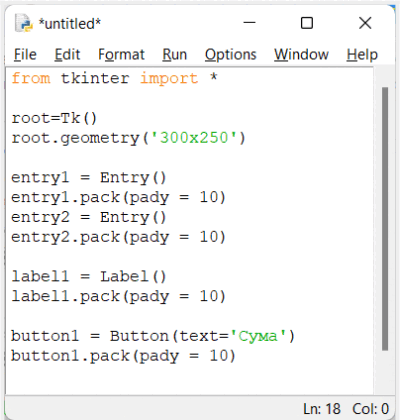Open the Edit menu
The image size is (404, 420).
point(67,55)
